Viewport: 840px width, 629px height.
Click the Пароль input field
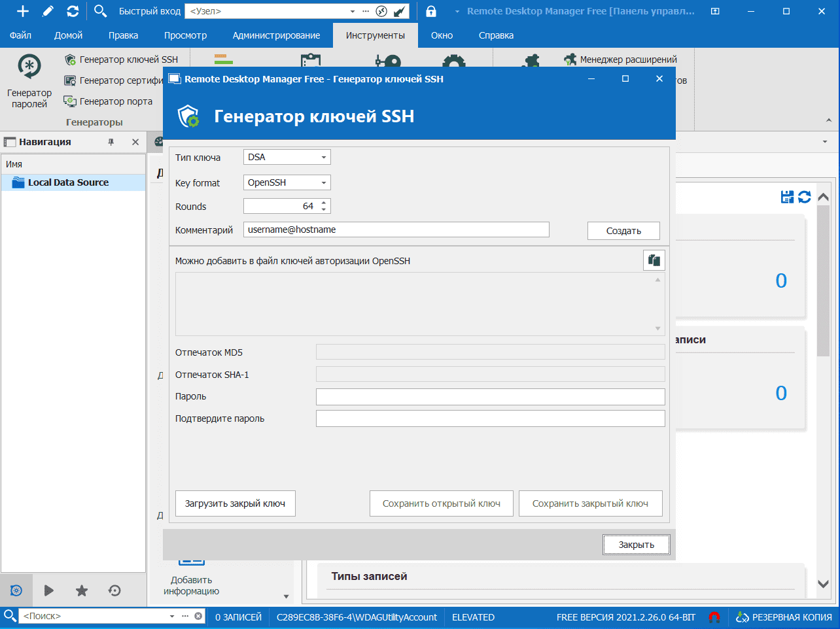(x=491, y=397)
